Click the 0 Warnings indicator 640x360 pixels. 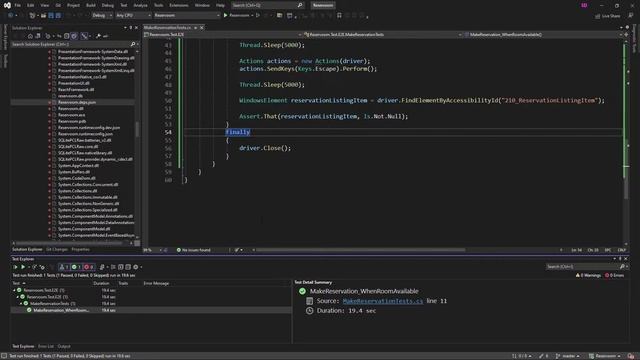click(588, 276)
